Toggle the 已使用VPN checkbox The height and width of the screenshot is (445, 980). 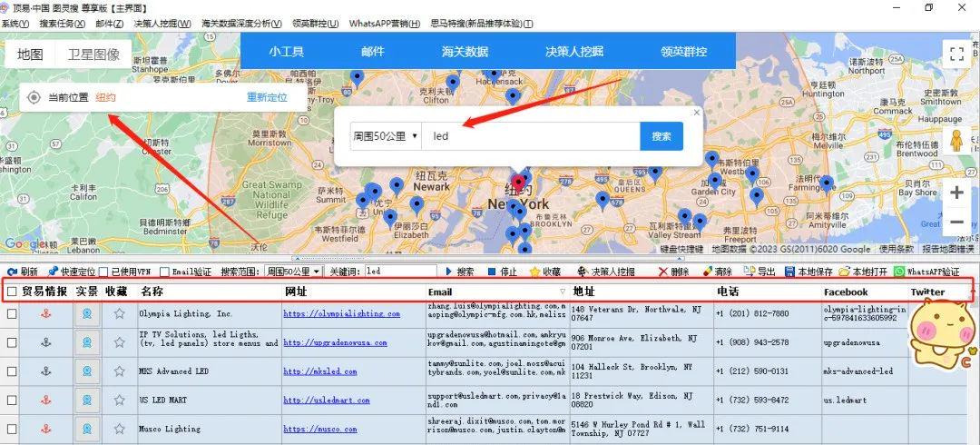103,272
